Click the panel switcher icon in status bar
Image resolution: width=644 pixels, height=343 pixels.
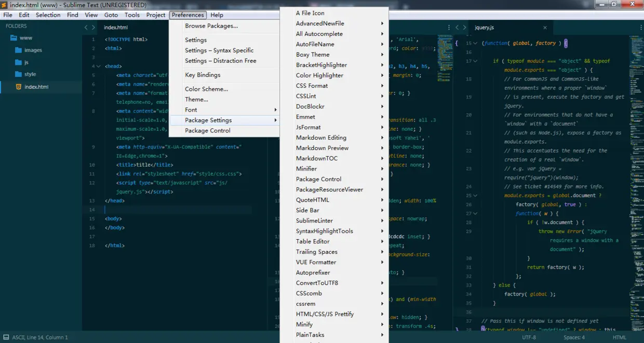6,337
